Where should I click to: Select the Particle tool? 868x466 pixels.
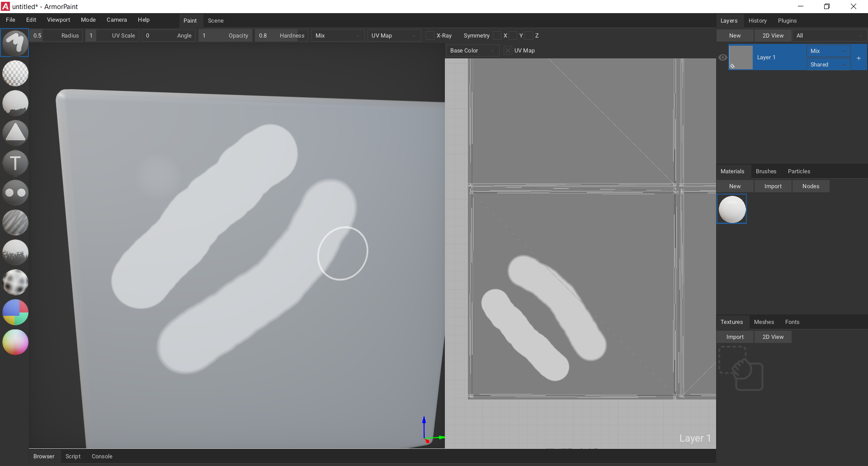coord(15,252)
